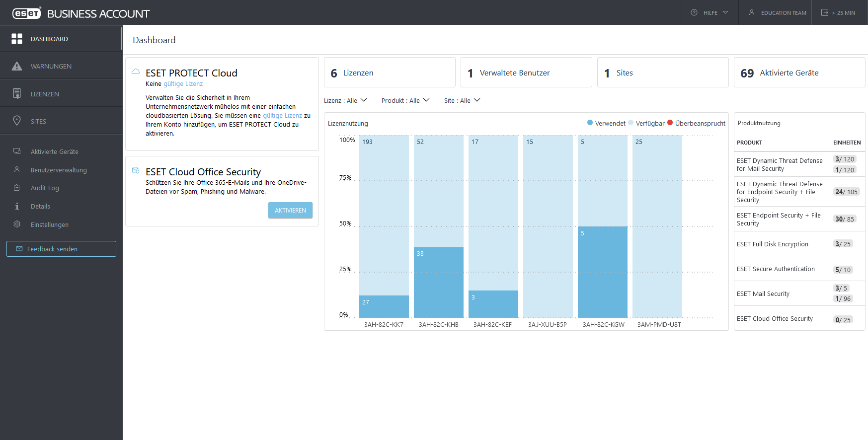Click the available bar of 3AM-PMD-U8T
868x440 pixels.
pyautogui.click(x=657, y=226)
